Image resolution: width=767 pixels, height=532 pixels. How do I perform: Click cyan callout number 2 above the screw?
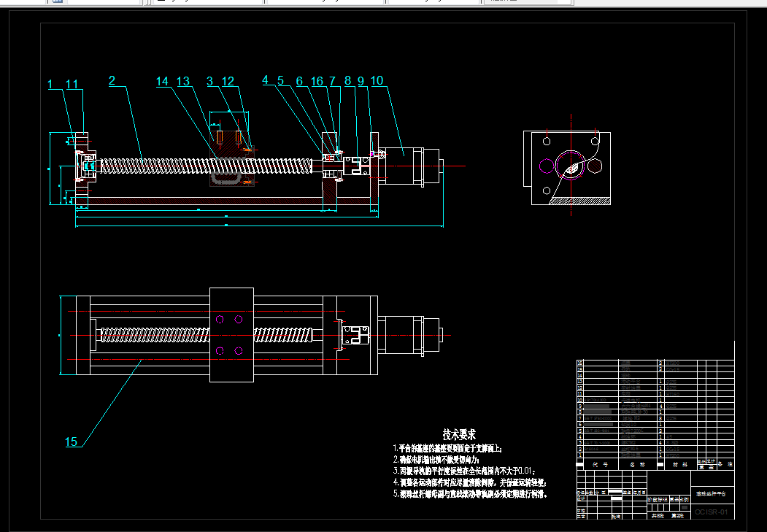112,81
